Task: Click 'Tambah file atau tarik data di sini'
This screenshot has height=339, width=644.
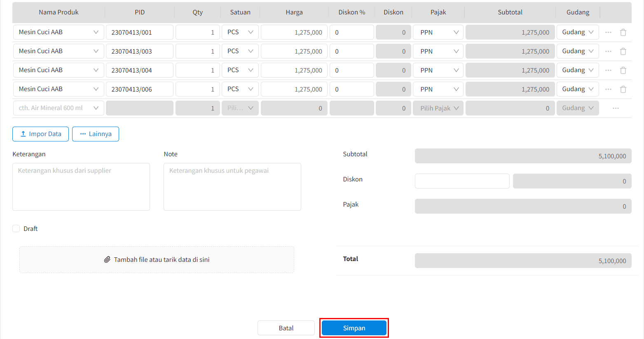Action: 157,260
